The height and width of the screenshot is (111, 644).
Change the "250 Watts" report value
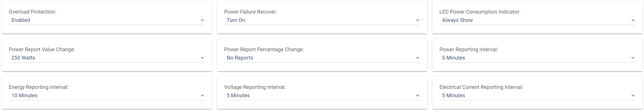pyautogui.click(x=23, y=58)
